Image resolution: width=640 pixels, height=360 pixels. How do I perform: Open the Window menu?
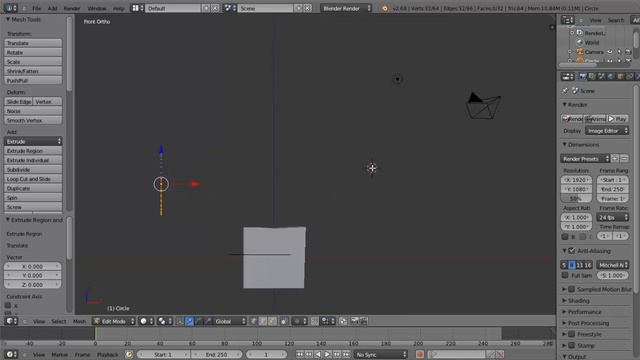pos(97,8)
